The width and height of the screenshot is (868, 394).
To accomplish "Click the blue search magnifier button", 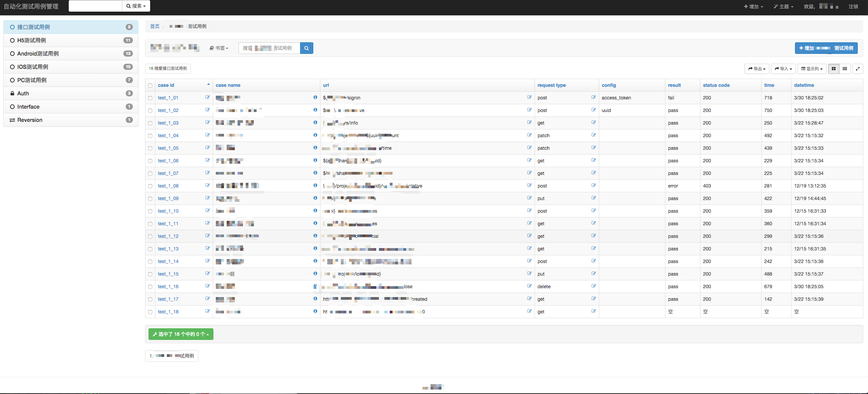I will click(306, 48).
